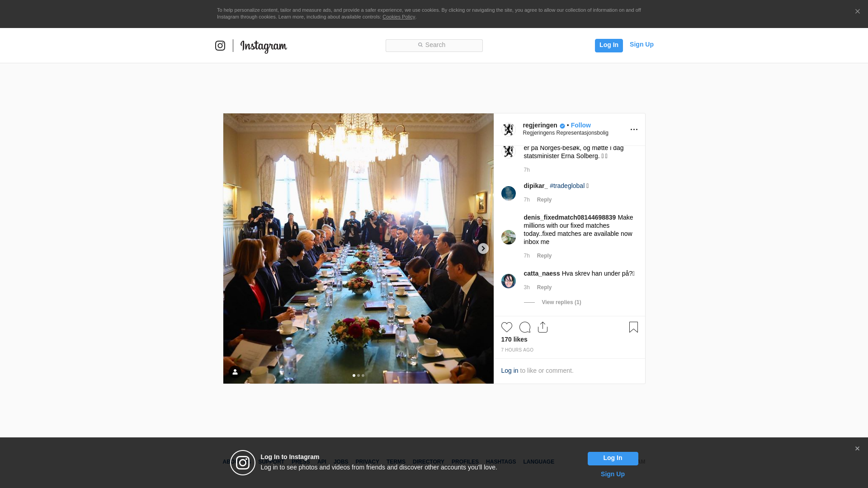Show tagged people in photo

[x=235, y=372]
